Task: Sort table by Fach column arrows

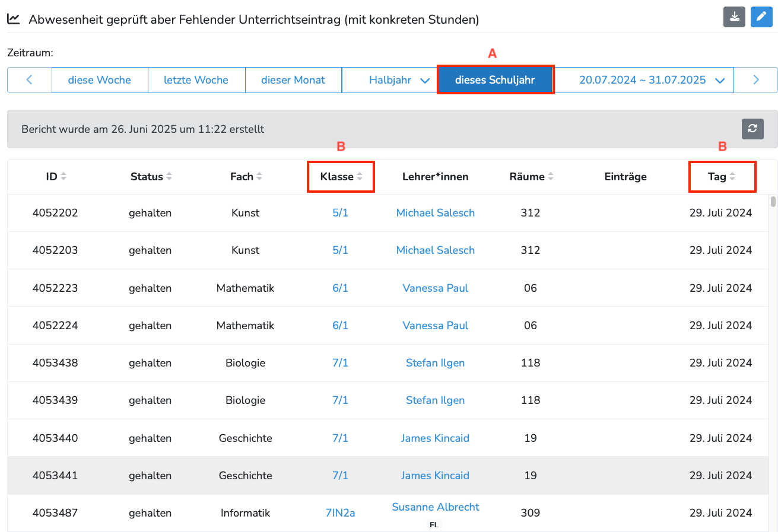Action: coord(259,177)
